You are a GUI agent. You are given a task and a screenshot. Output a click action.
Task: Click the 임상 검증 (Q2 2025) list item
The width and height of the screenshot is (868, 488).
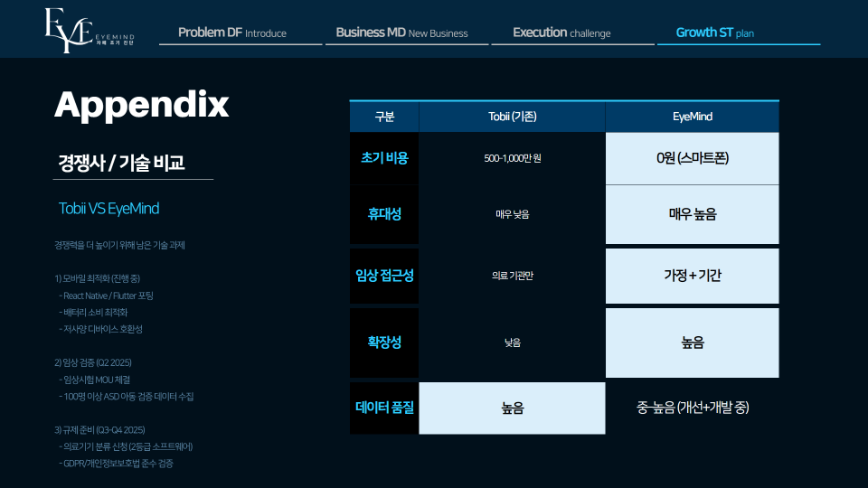(x=93, y=362)
